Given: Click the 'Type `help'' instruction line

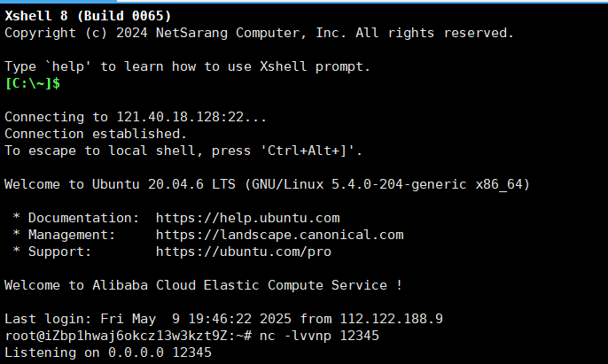Looking at the screenshot, I should point(187,66).
